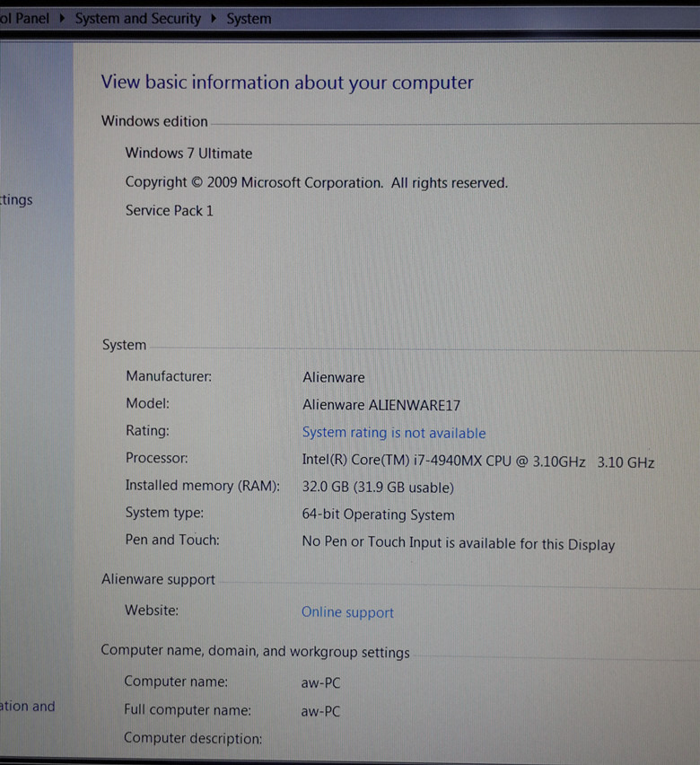Click the 'Service Pack 1' text
The width and height of the screenshot is (700, 765).
[x=170, y=211]
